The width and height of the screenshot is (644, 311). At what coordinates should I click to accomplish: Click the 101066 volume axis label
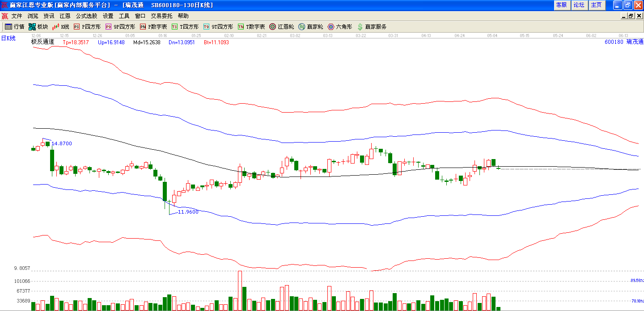pyautogui.click(x=22, y=281)
